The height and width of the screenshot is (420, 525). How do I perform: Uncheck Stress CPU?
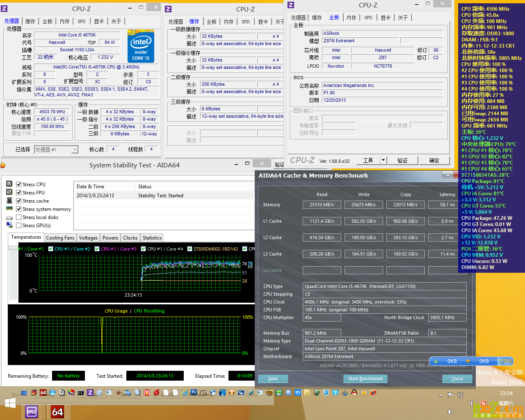coord(18,184)
